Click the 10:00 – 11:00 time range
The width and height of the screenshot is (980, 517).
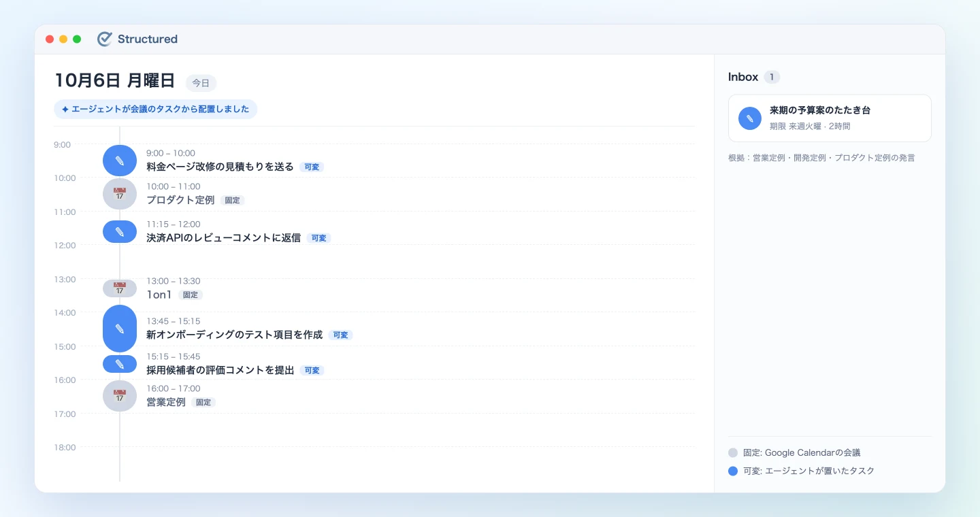tap(174, 186)
